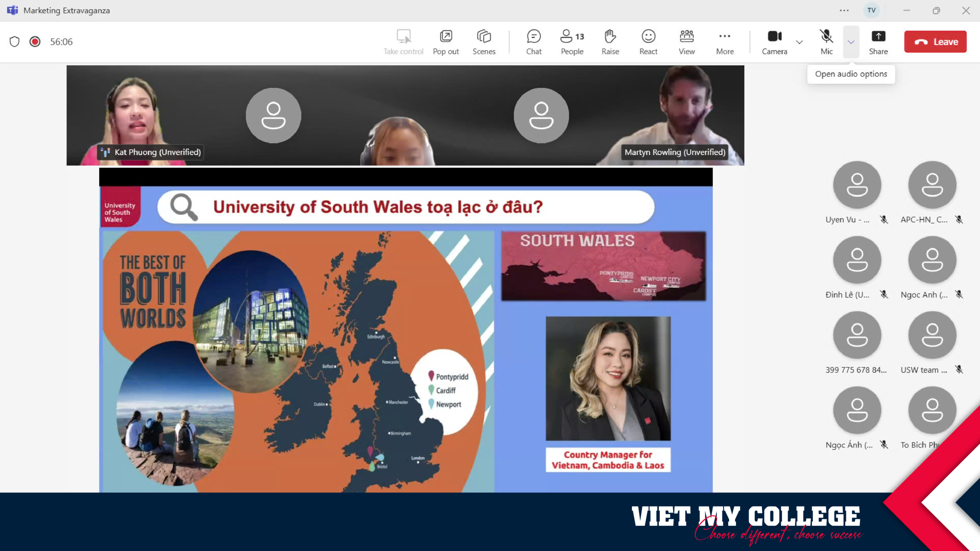This screenshot has height=551, width=980.
Task: Click the Take control button
Action: [x=403, y=42]
